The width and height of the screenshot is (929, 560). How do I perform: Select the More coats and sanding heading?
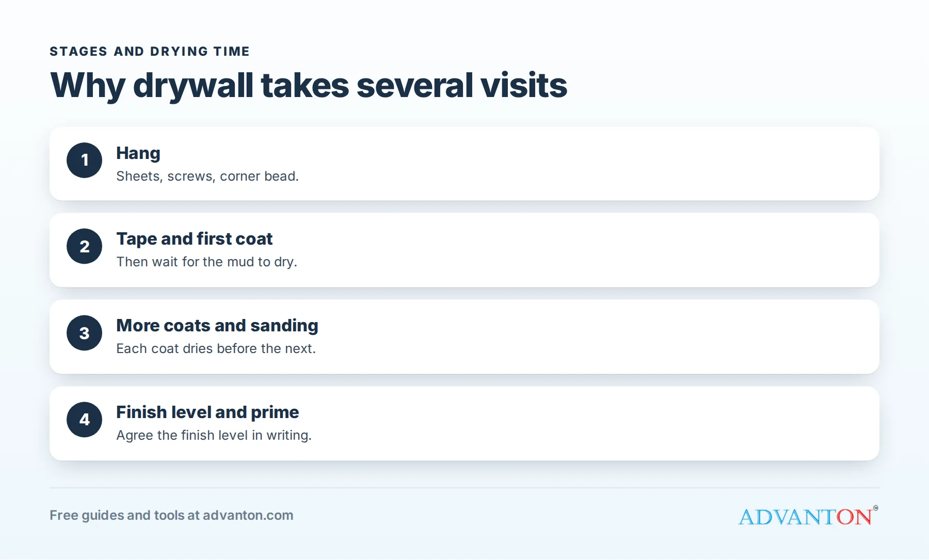pyautogui.click(x=217, y=326)
